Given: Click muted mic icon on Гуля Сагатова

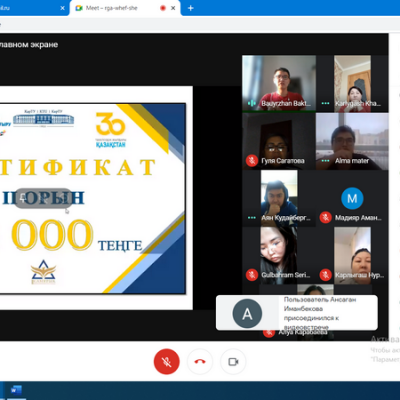Looking at the screenshot, I should click(x=252, y=161).
